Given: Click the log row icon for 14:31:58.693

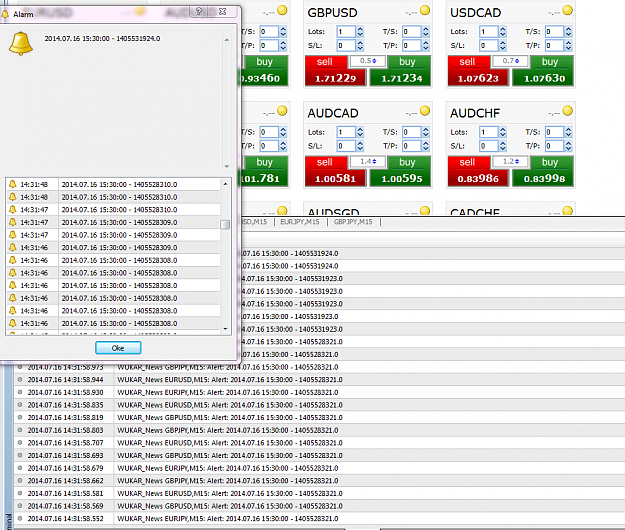Looking at the screenshot, I should (x=20, y=455).
